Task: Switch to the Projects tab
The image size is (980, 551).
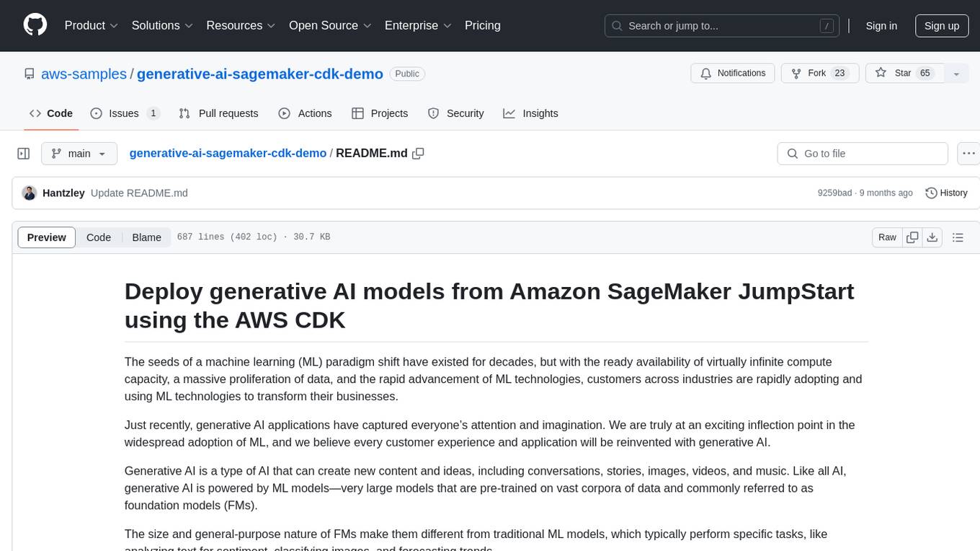Action: point(380,113)
